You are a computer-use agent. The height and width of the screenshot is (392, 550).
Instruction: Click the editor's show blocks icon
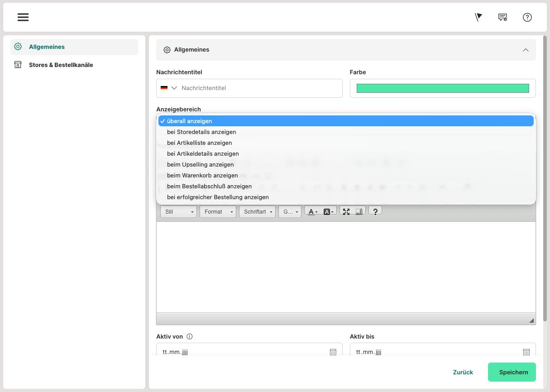point(359,211)
